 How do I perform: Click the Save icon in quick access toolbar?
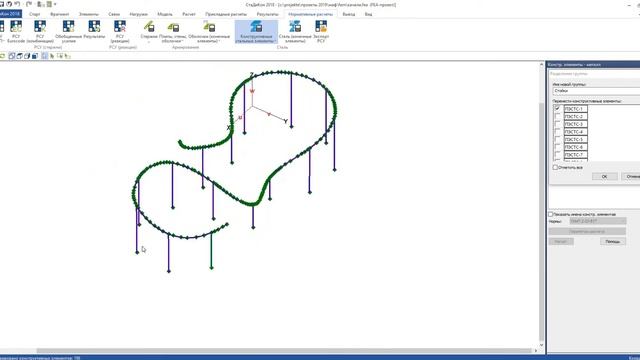pyautogui.click(x=2, y=4)
